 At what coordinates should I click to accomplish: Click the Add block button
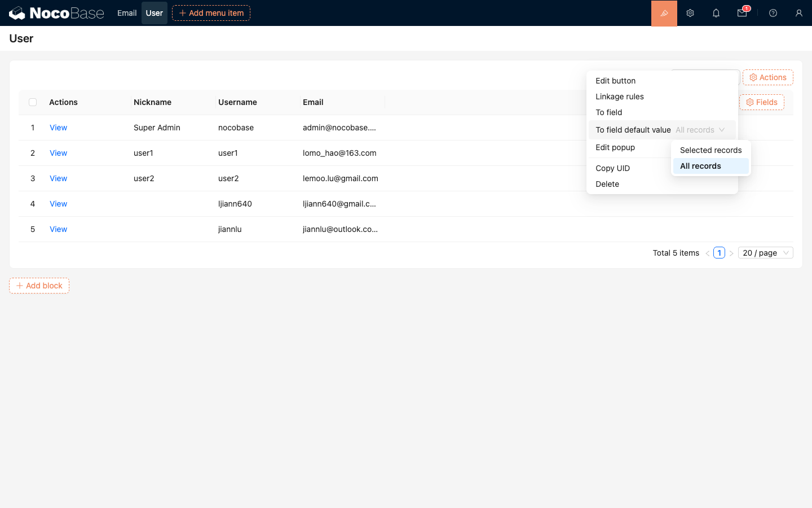tap(39, 286)
